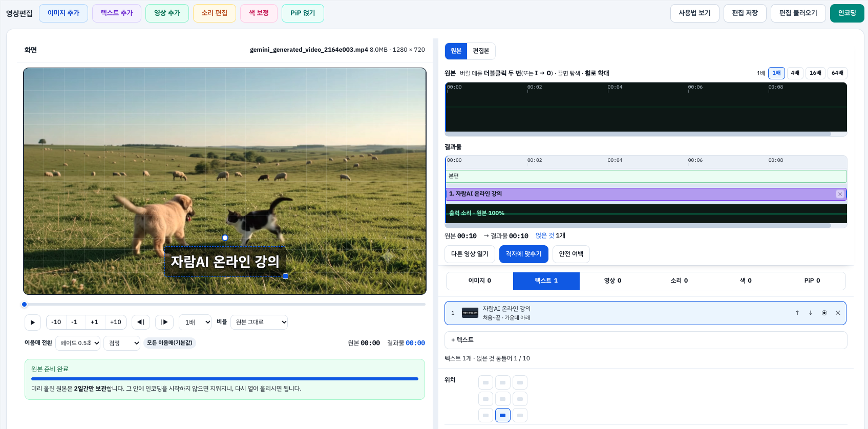
Task: Choose the bottom-left position cell
Action: click(485, 415)
